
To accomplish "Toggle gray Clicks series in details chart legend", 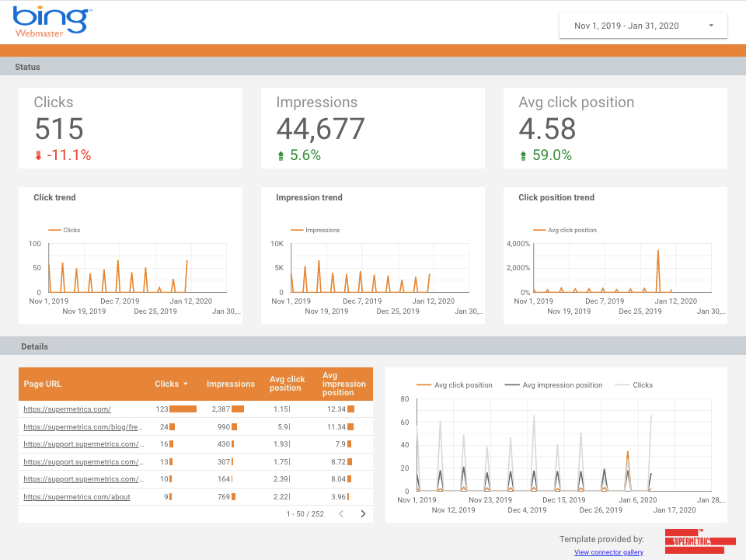I will pos(634,385).
